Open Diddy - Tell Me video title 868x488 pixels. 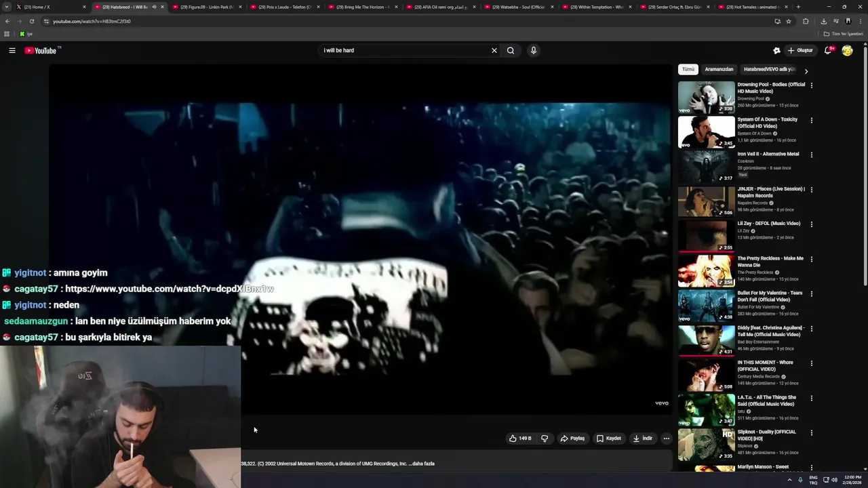point(771,331)
